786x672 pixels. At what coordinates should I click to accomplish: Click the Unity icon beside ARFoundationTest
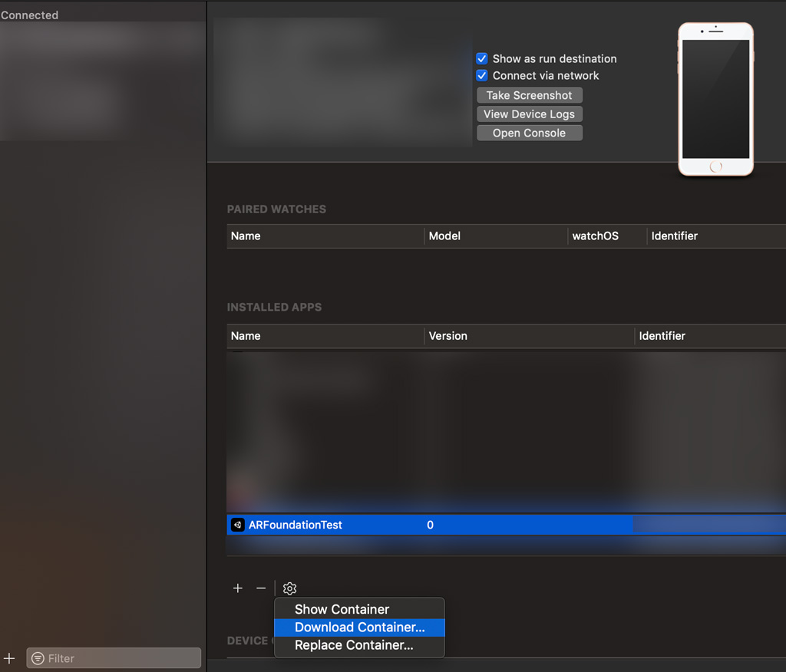pyautogui.click(x=238, y=525)
